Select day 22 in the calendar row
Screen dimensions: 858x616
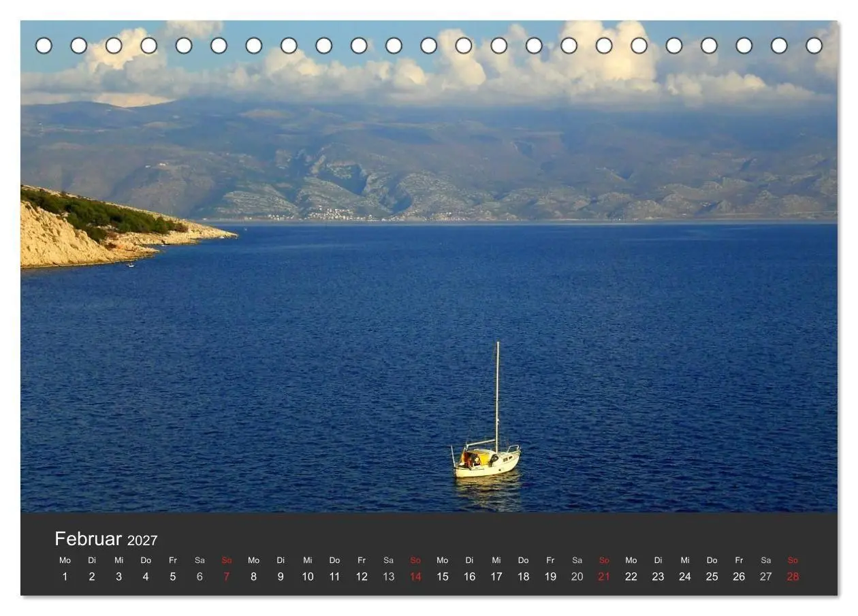[631, 577]
